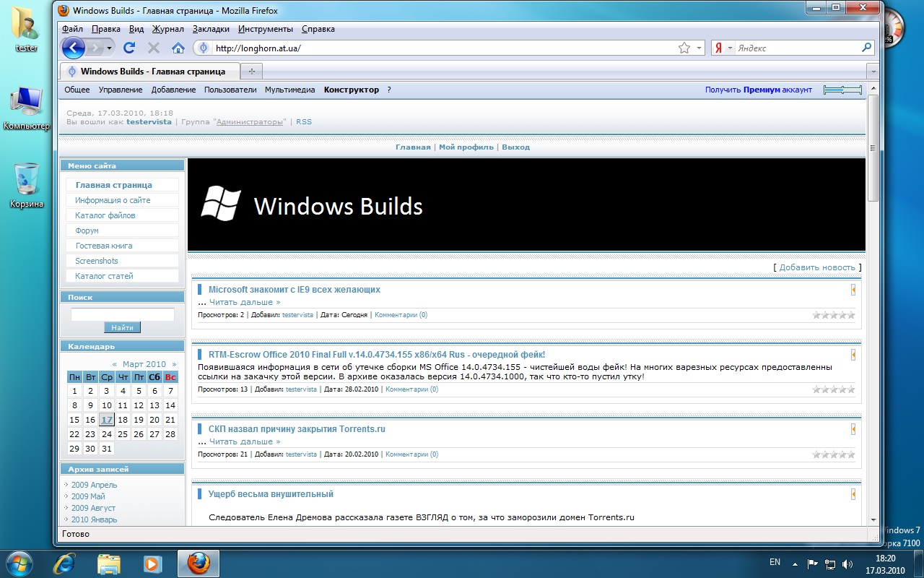924x578 pixels.
Task: Click the Выход logout link
Action: click(x=515, y=147)
